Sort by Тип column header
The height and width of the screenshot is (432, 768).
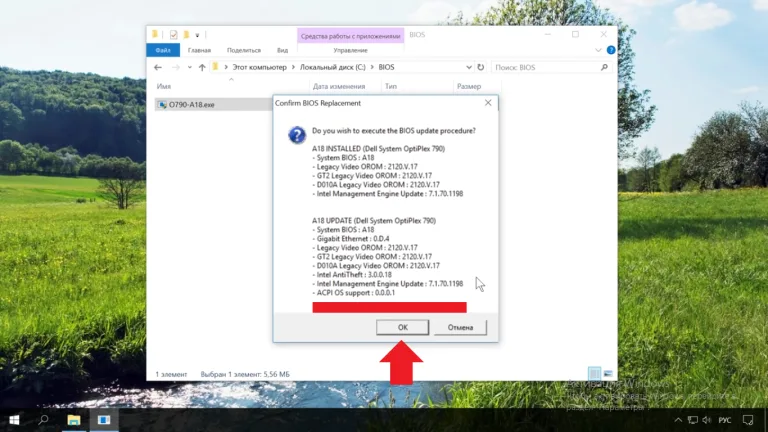[391, 86]
